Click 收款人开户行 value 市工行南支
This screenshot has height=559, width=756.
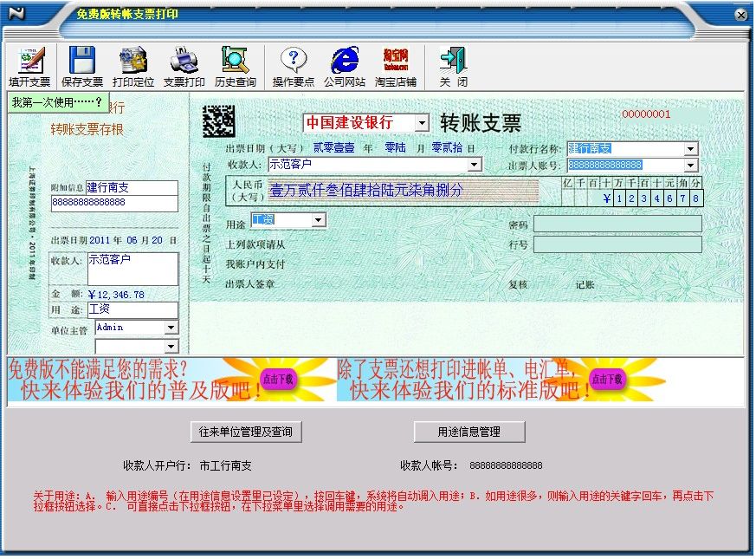226,466
